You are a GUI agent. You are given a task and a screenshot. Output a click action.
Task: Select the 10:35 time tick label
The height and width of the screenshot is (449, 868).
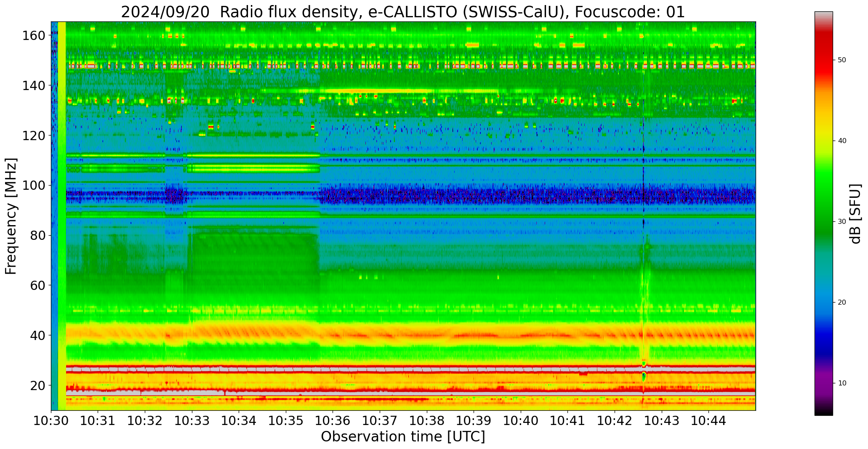pos(286,420)
